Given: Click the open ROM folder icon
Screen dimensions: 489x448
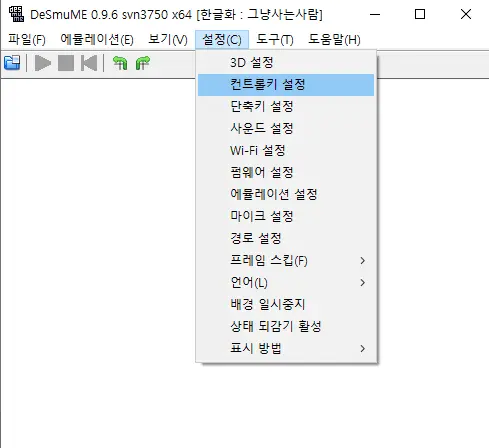Looking at the screenshot, I should pyautogui.click(x=12, y=63).
